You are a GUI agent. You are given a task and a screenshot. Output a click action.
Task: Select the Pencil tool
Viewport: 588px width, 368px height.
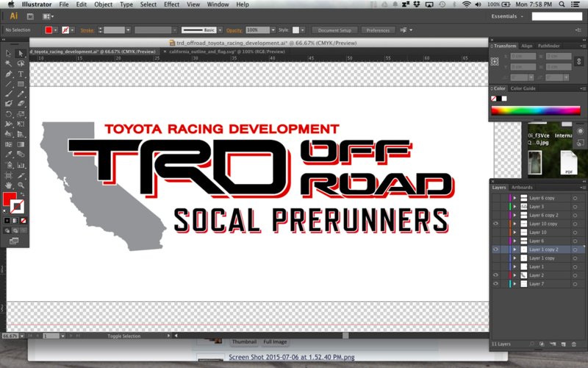pos(21,94)
